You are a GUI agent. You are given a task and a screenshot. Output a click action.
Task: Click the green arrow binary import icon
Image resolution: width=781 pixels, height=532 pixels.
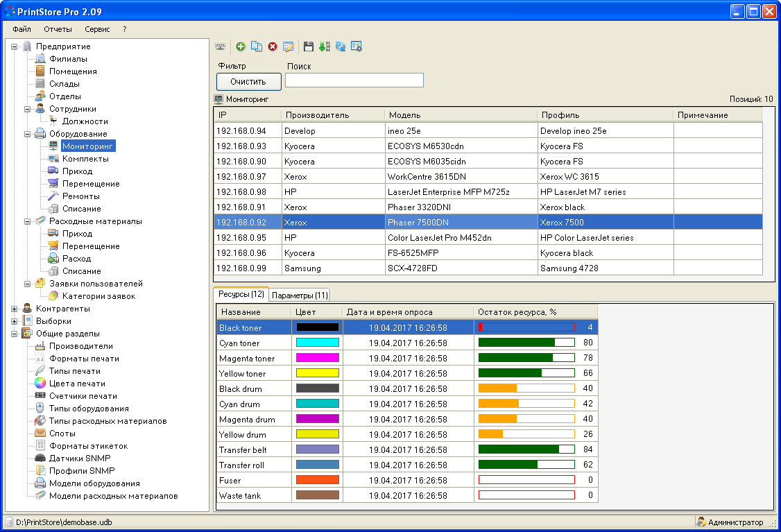(x=325, y=46)
